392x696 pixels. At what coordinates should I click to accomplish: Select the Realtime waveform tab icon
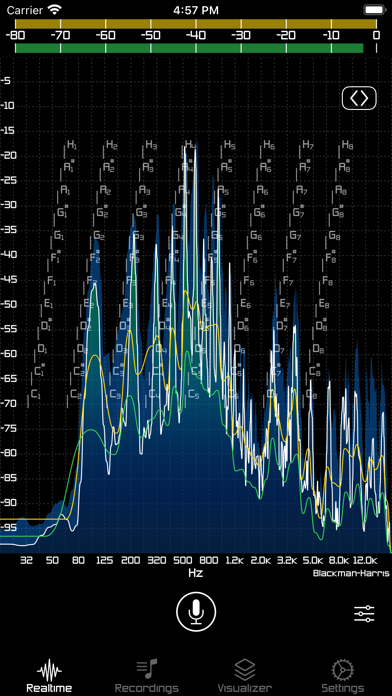coord(49,670)
